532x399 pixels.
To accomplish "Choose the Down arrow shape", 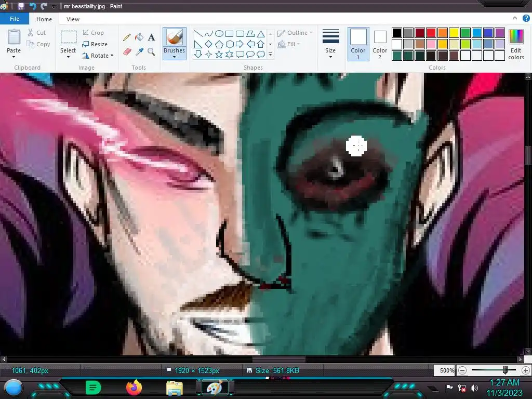I will (x=198, y=54).
